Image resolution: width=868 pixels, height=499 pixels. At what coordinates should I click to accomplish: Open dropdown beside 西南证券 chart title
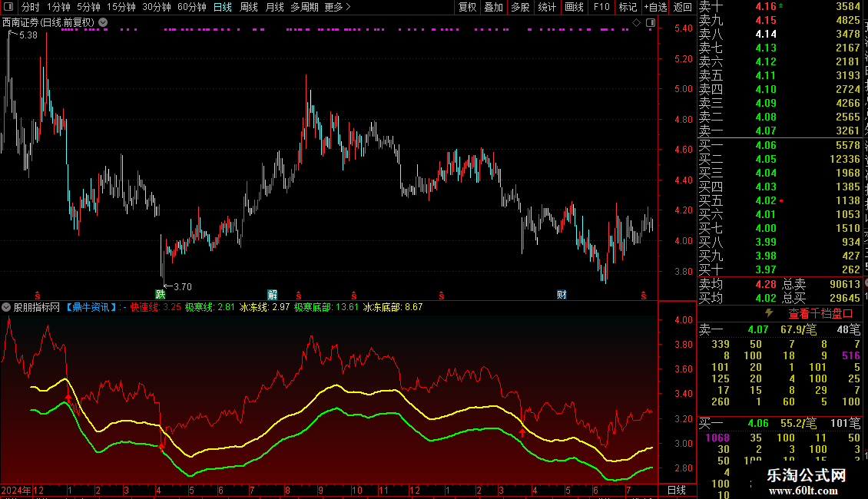point(103,23)
